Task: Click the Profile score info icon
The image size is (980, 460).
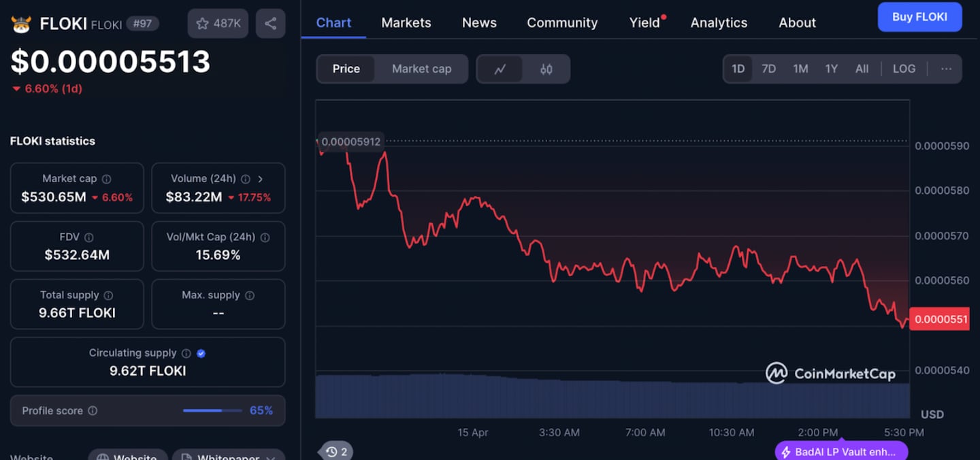Action: pyautogui.click(x=93, y=411)
